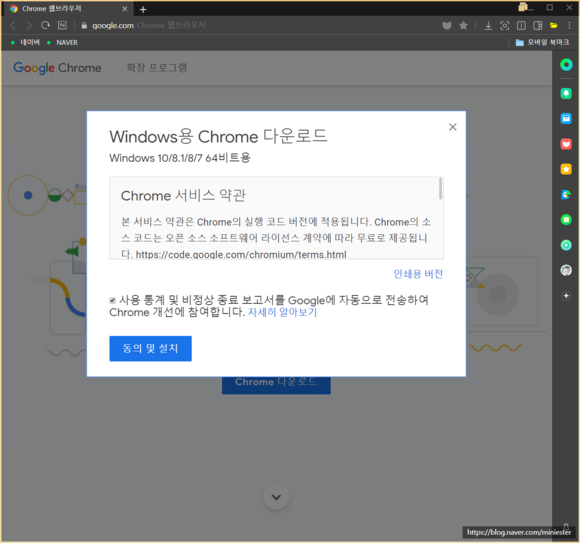Open the browser three-dot menu

[569, 26]
